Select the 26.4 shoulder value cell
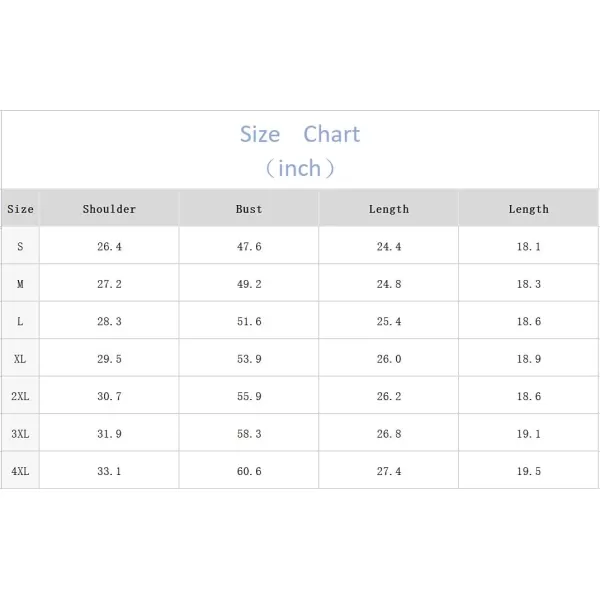Image resolution: width=600 pixels, height=600 pixels. tap(109, 246)
